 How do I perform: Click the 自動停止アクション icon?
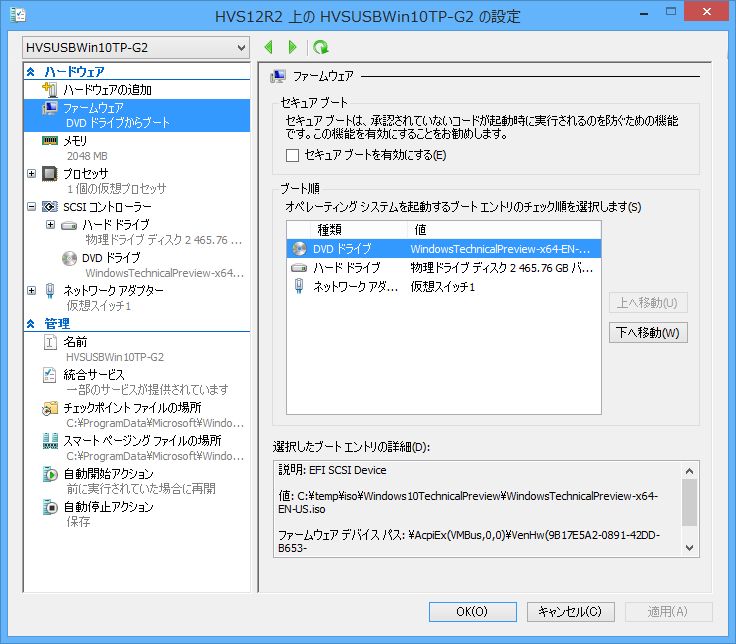(50, 507)
